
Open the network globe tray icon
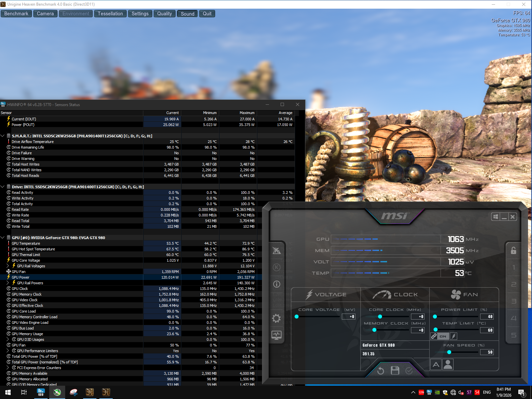pos(453,392)
